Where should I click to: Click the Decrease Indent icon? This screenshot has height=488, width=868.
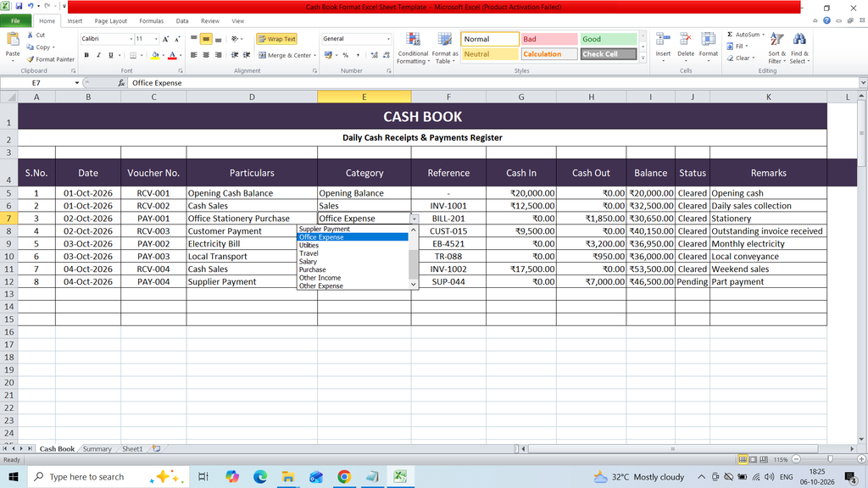tap(235, 55)
